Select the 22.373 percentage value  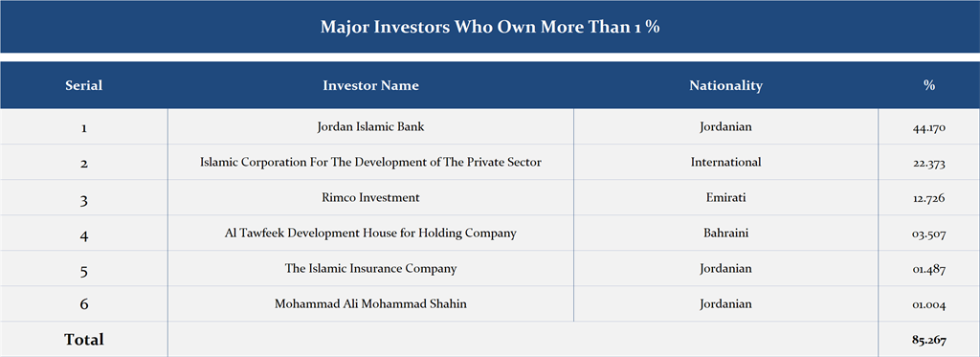(928, 164)
